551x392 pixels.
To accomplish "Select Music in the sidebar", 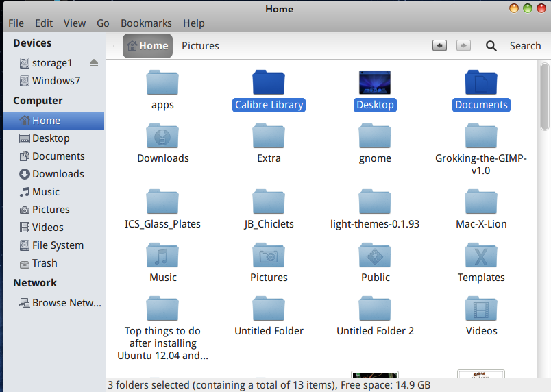I will (x=39, y=192).
